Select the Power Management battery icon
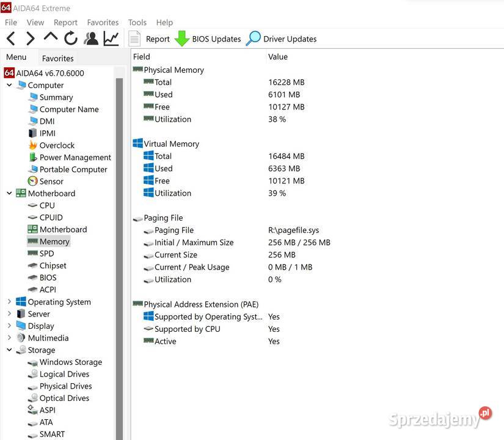504x440 pixels. coord(33,157)
